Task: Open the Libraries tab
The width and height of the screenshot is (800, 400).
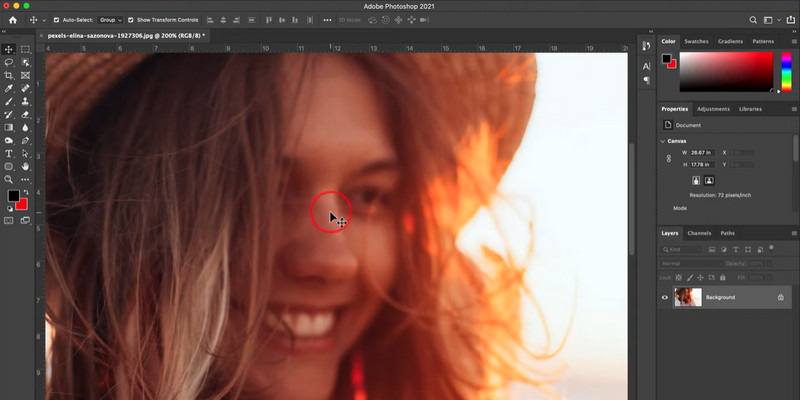Action: [750, 109]
